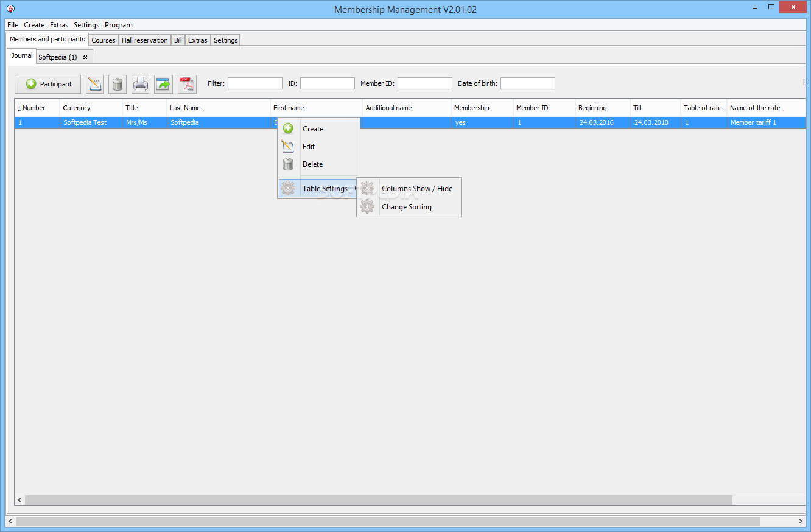This screenshot has height=532, width=811.
Task: Click the gear icon beside Change Sorting
Action: [367, 207]
